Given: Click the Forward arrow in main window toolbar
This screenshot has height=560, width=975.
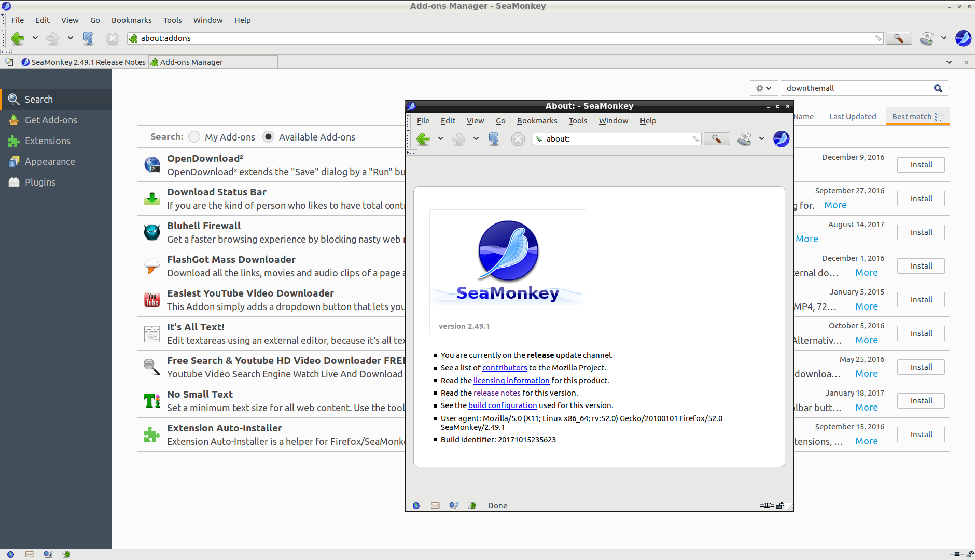Looking at the screenshot, I should click(x=53, y=38).
